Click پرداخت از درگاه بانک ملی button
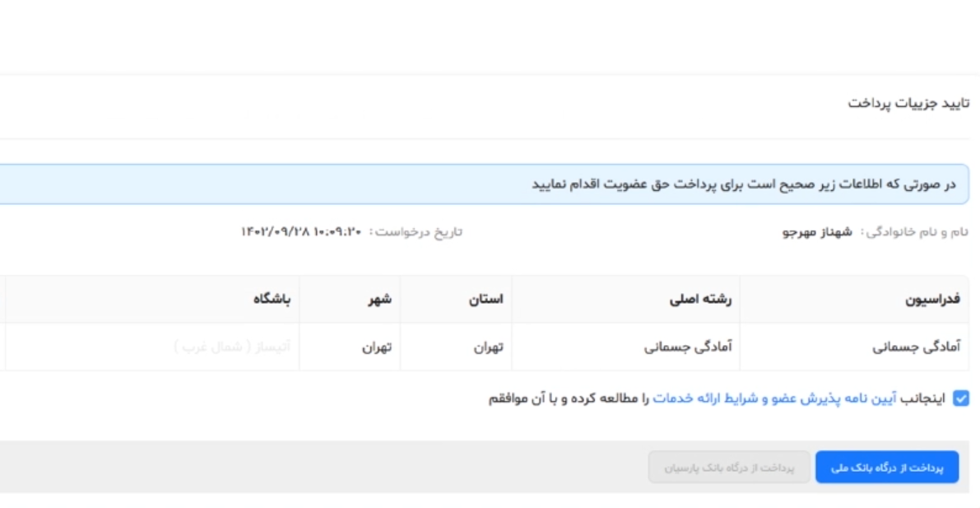Image resolution: width=980 pixels, height=508 pixels. (886, 468)
